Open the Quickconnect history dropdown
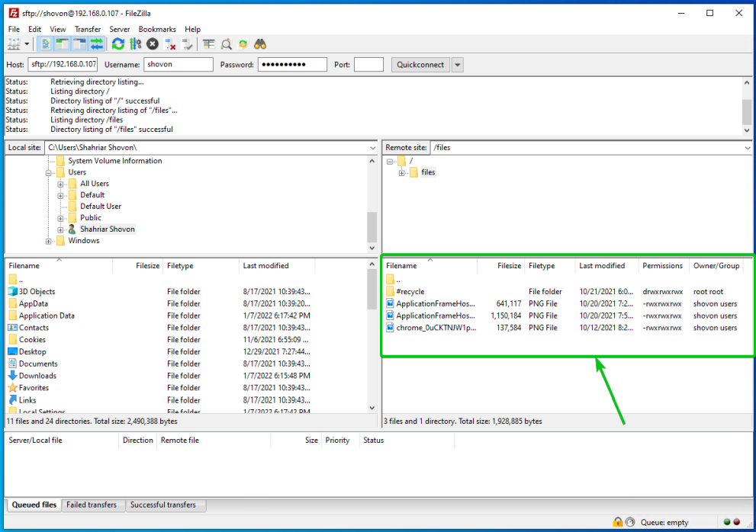Image resolution: width=756 pixels, height=532 pixels. click(x=458, y=65)
